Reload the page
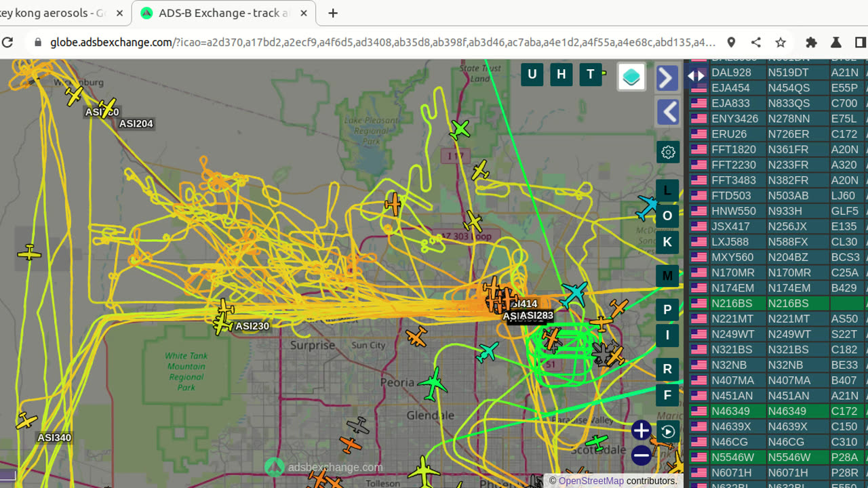Image resolution: width=868 pixels, height=488 pixels. point(7,42)
